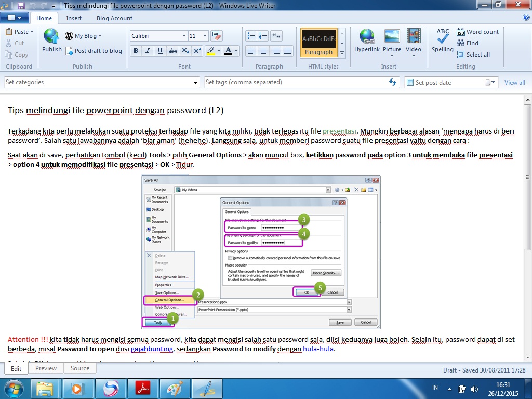Click the presentasi link in the post
Screen dimensions: 532x399
click(339, 131)
